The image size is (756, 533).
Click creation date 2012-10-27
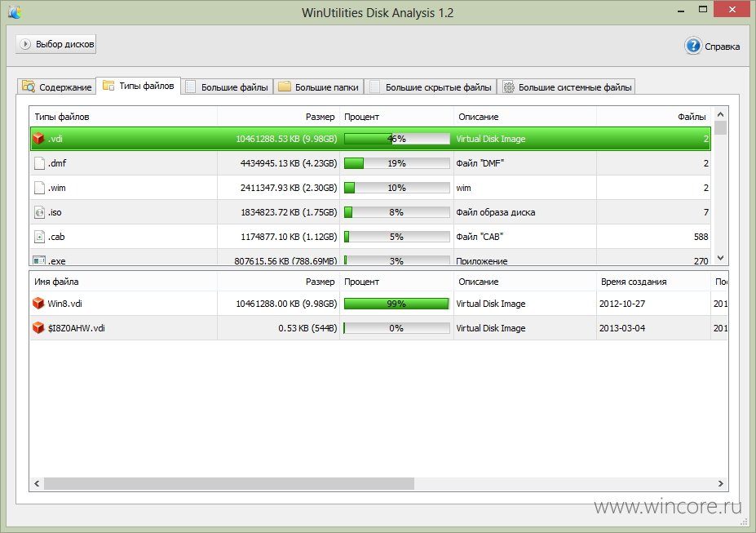point(622,304)
